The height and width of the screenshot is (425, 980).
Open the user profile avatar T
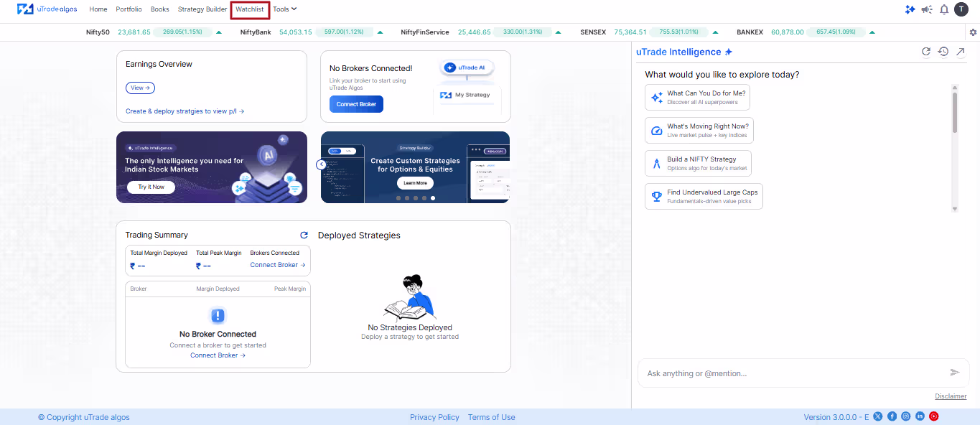[x=961, y=9]
